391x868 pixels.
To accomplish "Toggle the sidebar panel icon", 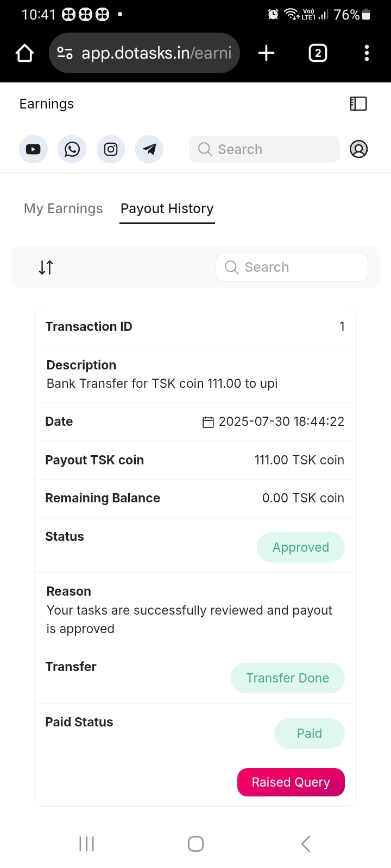I will click(358, 104).
